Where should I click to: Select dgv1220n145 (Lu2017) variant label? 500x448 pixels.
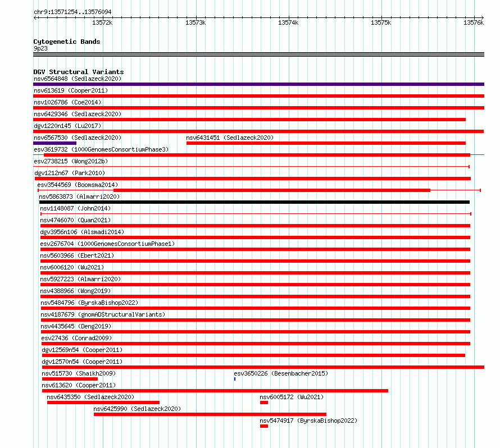pos(67,126)
